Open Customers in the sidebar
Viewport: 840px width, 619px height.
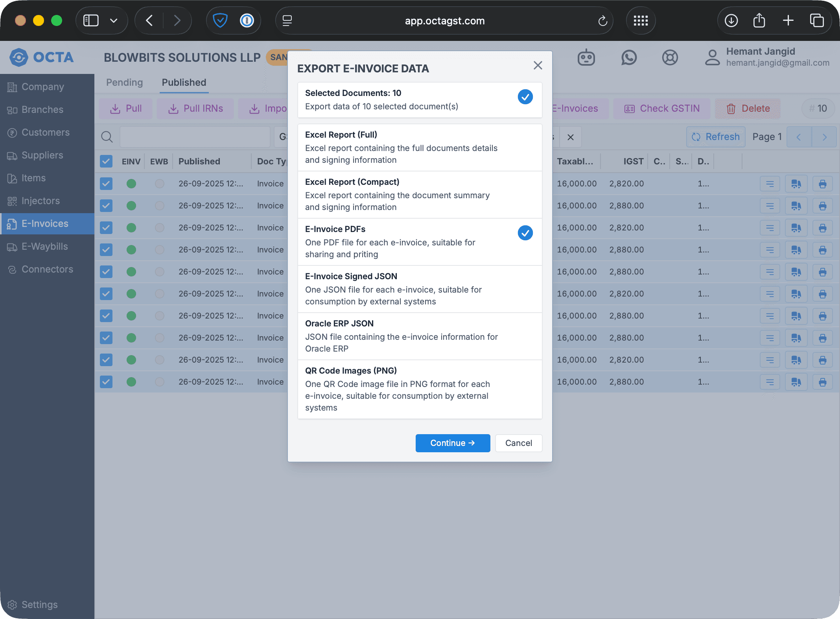pyautogui.click(x=46, y=133)
